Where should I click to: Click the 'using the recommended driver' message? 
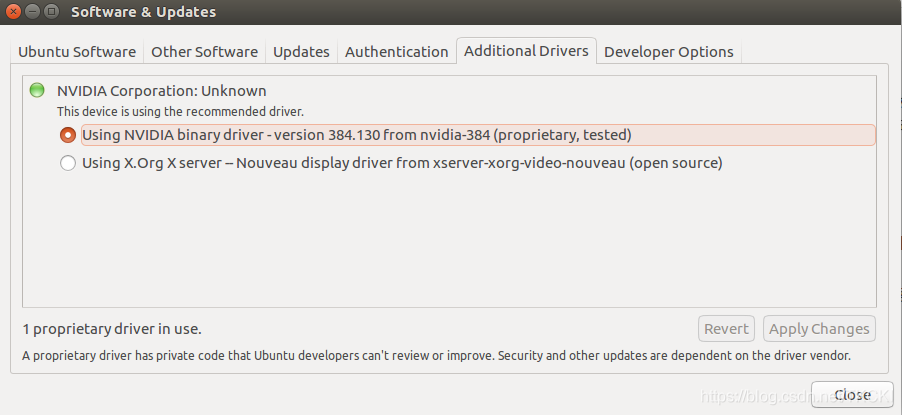click(x=180, y=112)
